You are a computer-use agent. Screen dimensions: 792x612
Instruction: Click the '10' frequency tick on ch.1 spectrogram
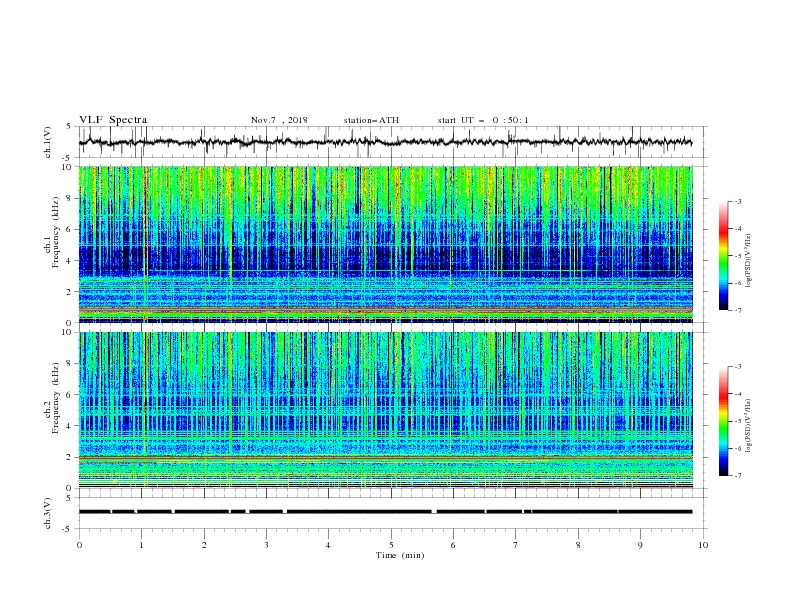point(67,167)
